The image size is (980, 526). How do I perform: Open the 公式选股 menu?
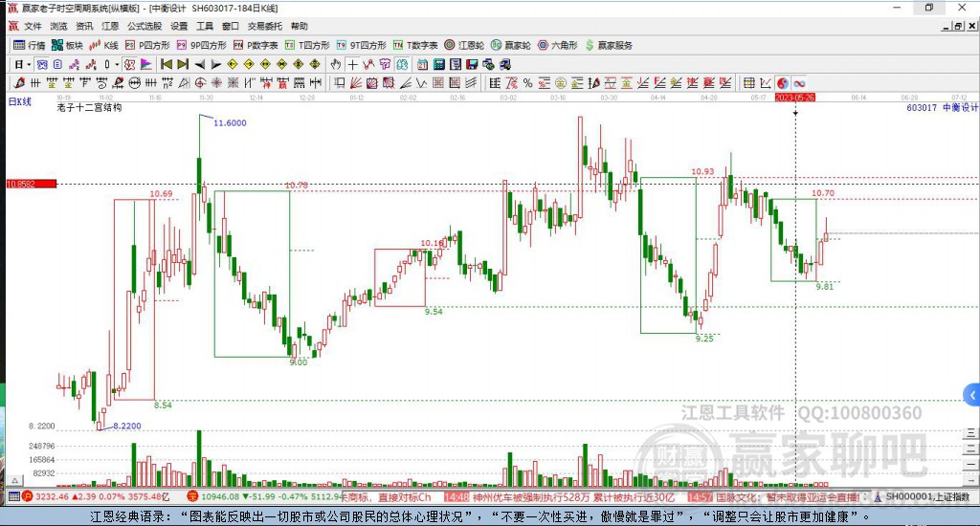coord(145,26)
